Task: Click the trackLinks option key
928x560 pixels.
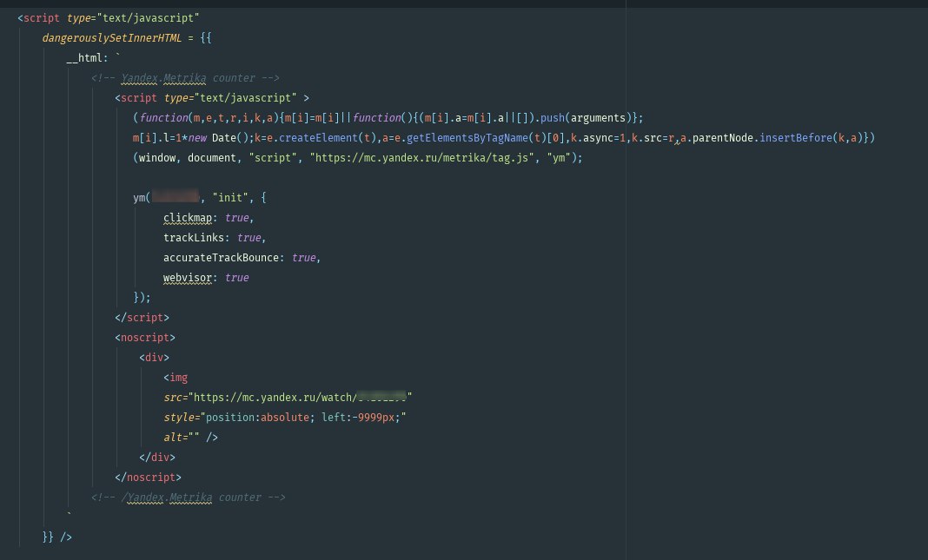Action: click(194, 238)
